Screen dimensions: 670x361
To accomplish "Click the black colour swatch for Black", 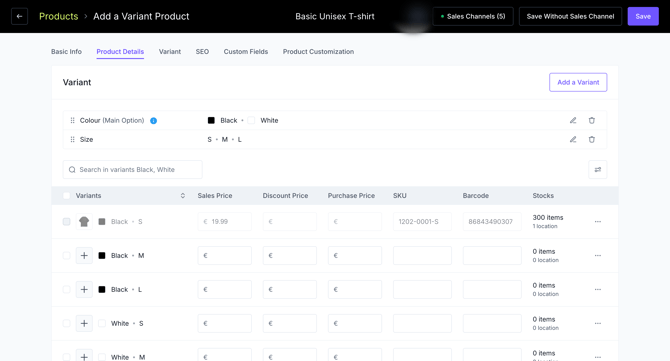I will pyautogui.click(x=211, y=120).
